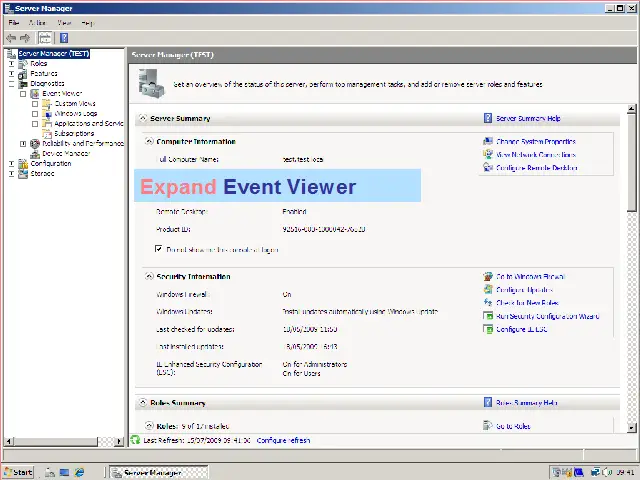Click the Server Summary Help icon
The width and height of the screenshot is (640, 480).
click(488, 118)
